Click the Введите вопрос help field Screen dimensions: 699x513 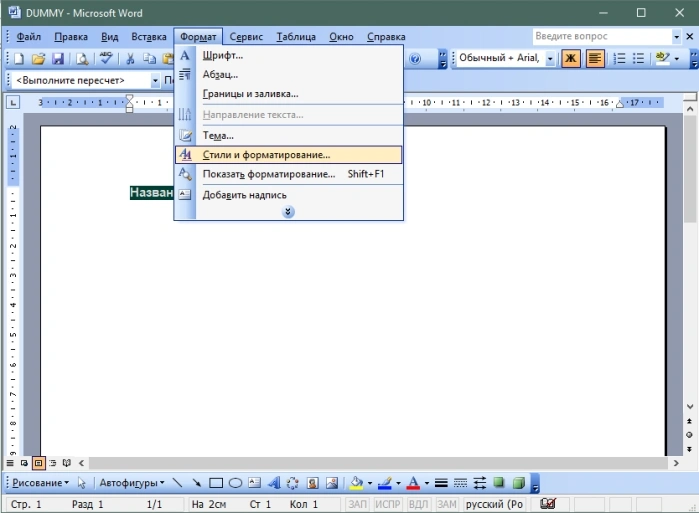[x=602, y=36]
